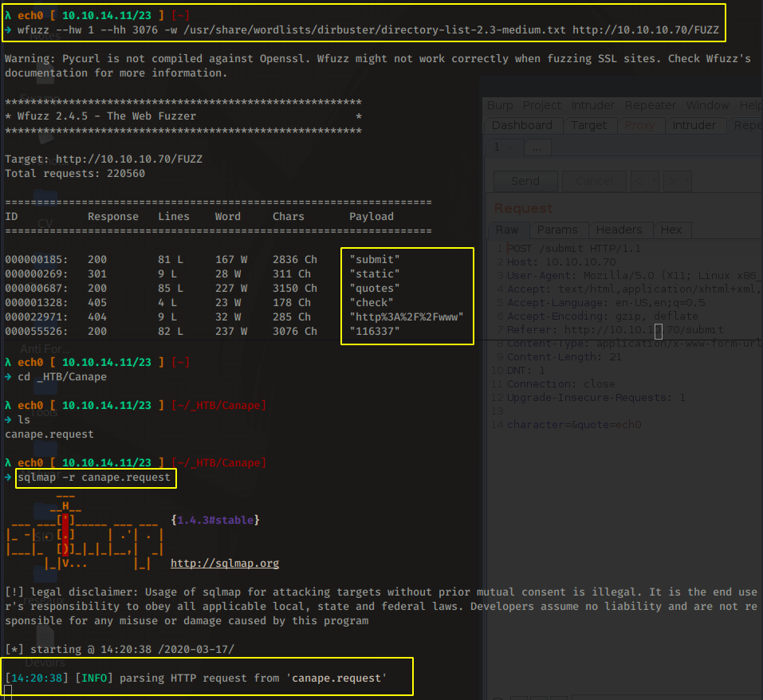Click the 'Target: http://10.10.10.70/FUZZ' line
Viewport: 763px width, 700px height.
[104, 159]
